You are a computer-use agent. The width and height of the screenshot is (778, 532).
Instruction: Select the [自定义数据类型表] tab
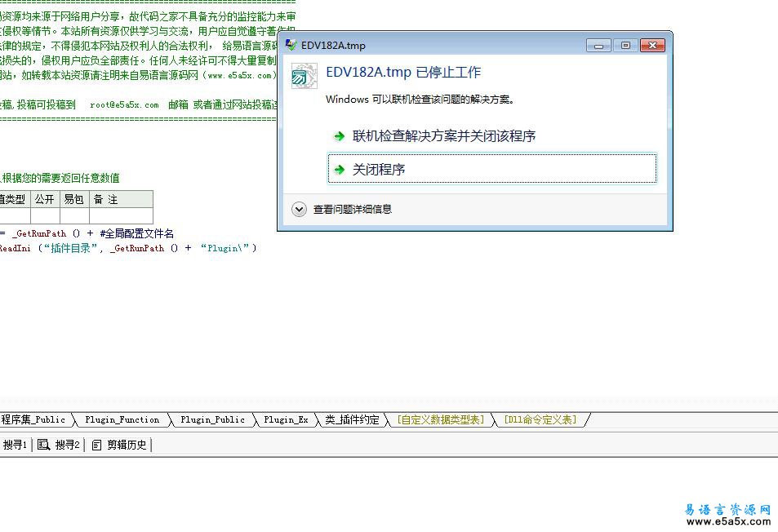(441, 420)
